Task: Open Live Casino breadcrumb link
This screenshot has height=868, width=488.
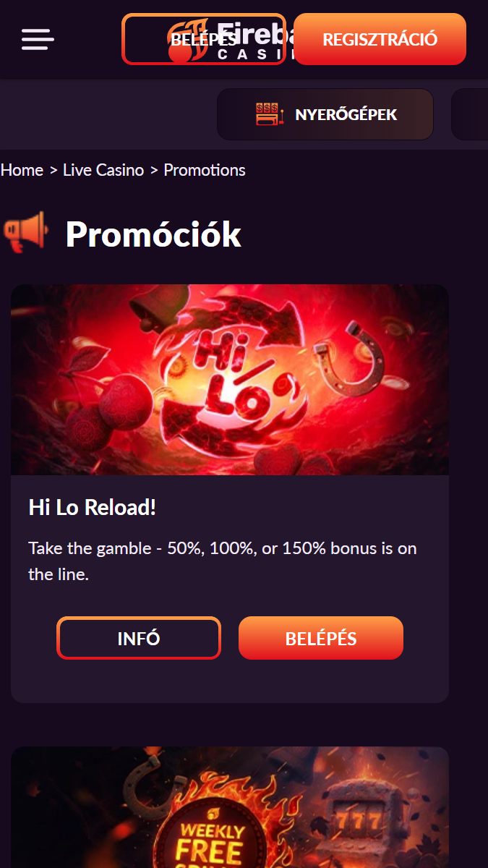Action: pos(103,170)
